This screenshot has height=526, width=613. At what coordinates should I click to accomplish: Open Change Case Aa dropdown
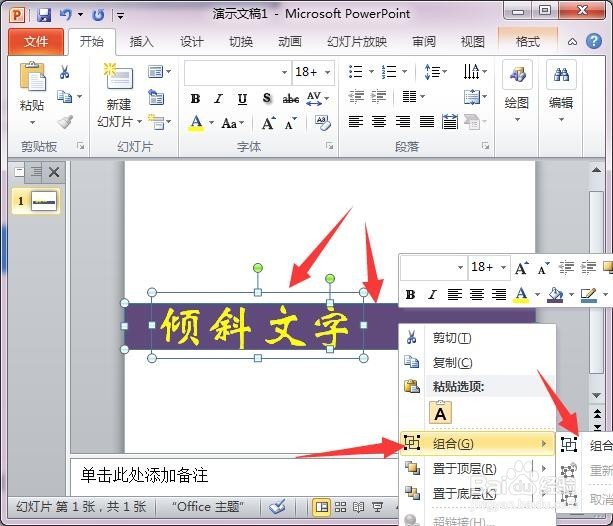[232, 124]
